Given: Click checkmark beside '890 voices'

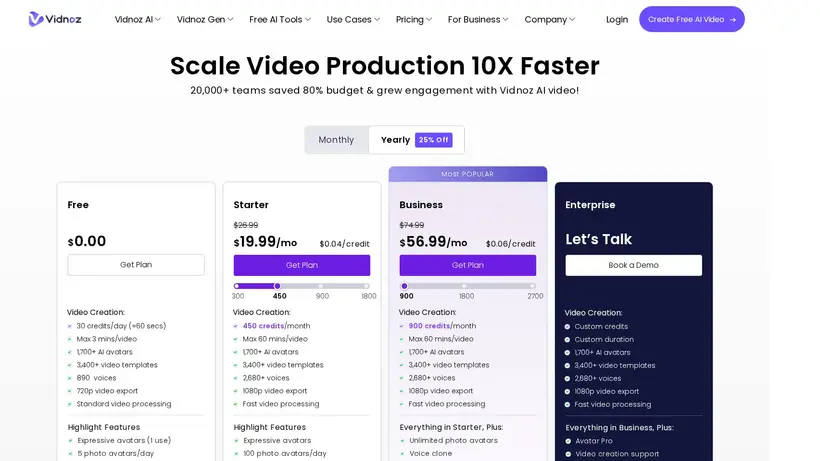Looking at the screenshot, I should (x=70, y=378).
